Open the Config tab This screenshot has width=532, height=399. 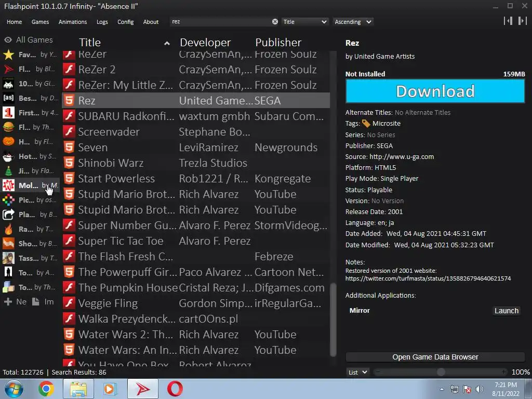click(x=126, y=22)
